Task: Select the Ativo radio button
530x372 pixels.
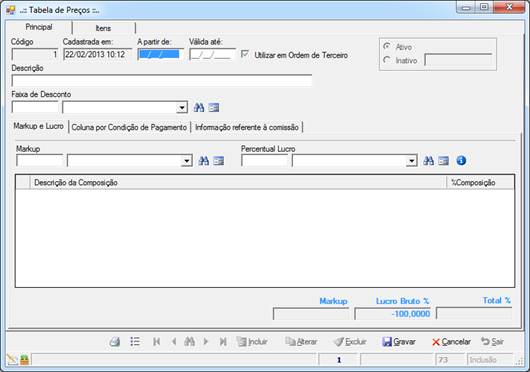Action: tap(387, 46)
